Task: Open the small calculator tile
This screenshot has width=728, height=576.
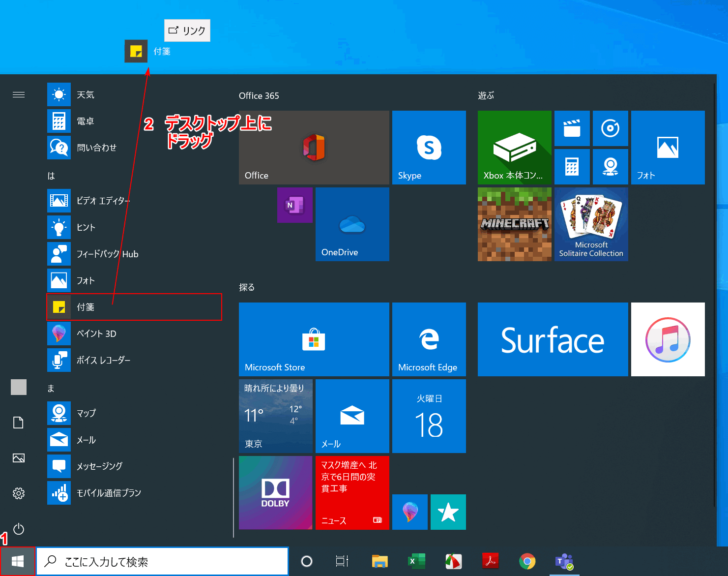Action: tap(572, 167)
